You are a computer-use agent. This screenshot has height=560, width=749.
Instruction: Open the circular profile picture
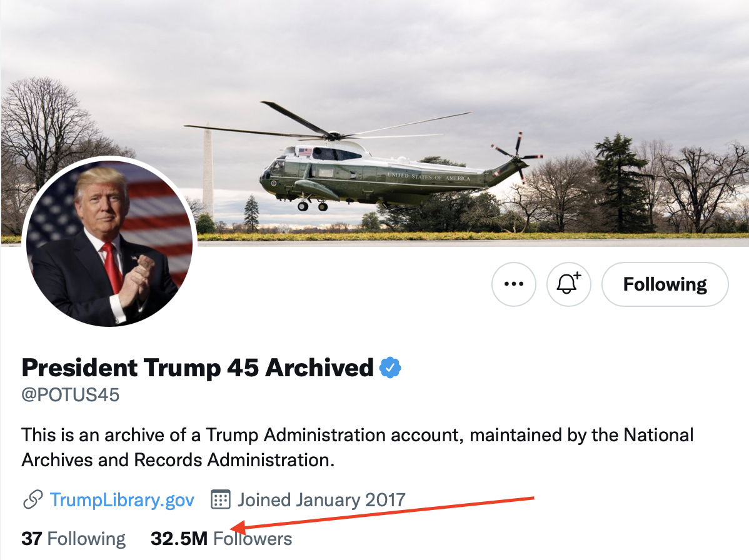pyautogui.click(x=109, y=244)
